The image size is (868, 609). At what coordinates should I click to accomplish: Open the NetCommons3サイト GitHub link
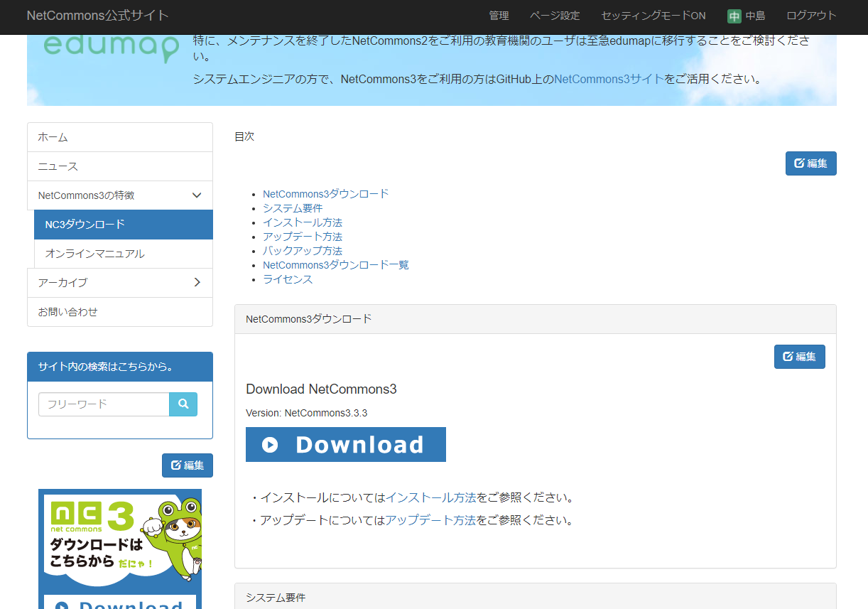click(x=609, y=79)
